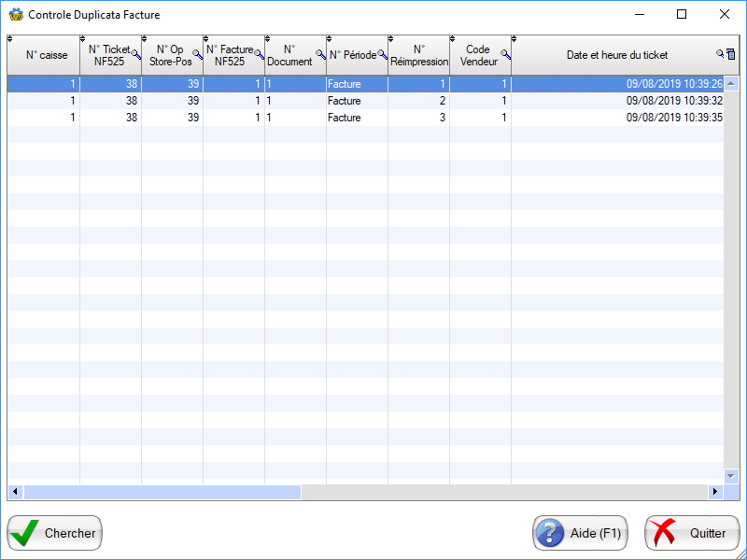Viewport: 747px width, 560px height.
Task: Click search magnifier in N° Ticket NF525 header
Action: [135, 55]
